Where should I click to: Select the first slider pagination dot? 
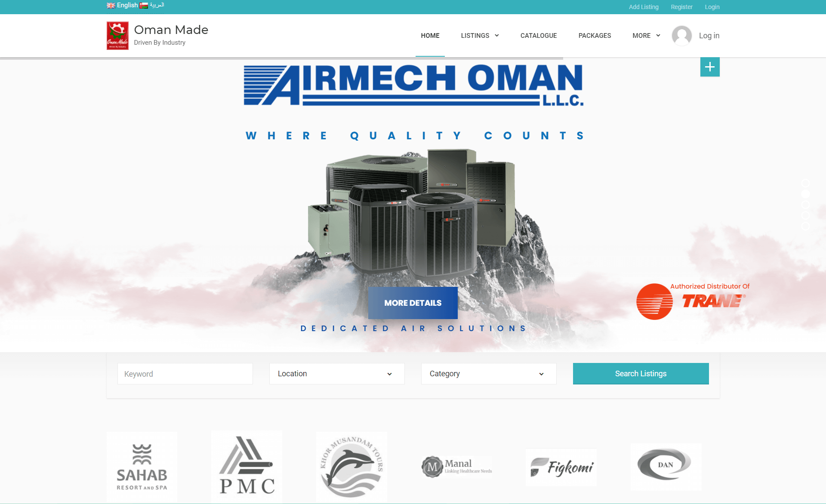coord(806,184)
